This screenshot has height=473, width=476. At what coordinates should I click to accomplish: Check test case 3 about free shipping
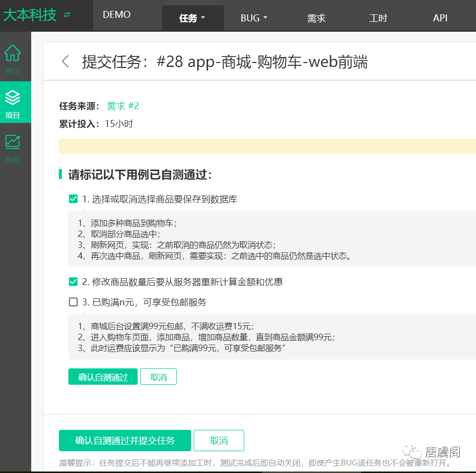(73, 301)
